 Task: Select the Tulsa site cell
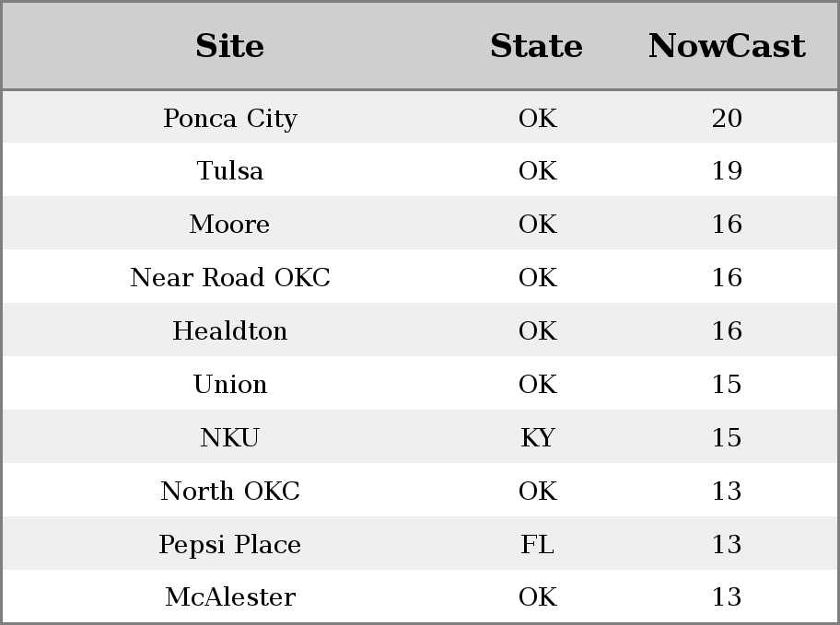(230, 171)
